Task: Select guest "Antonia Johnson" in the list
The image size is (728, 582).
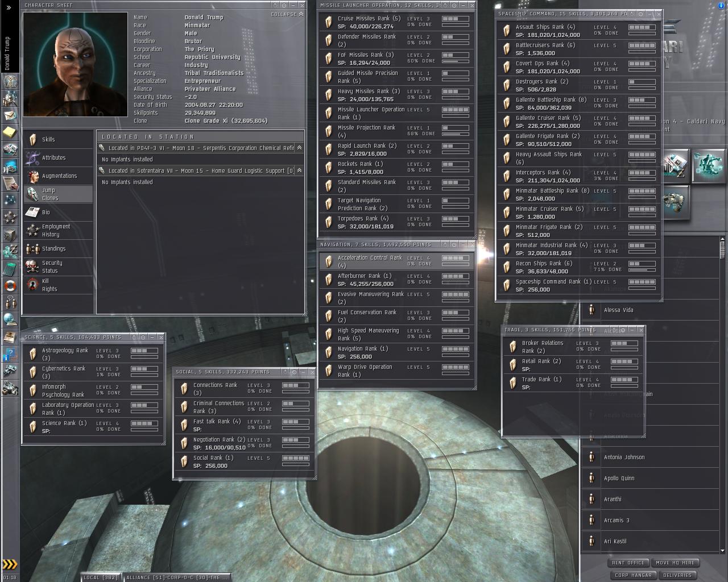Action: (x=652, y=457)
